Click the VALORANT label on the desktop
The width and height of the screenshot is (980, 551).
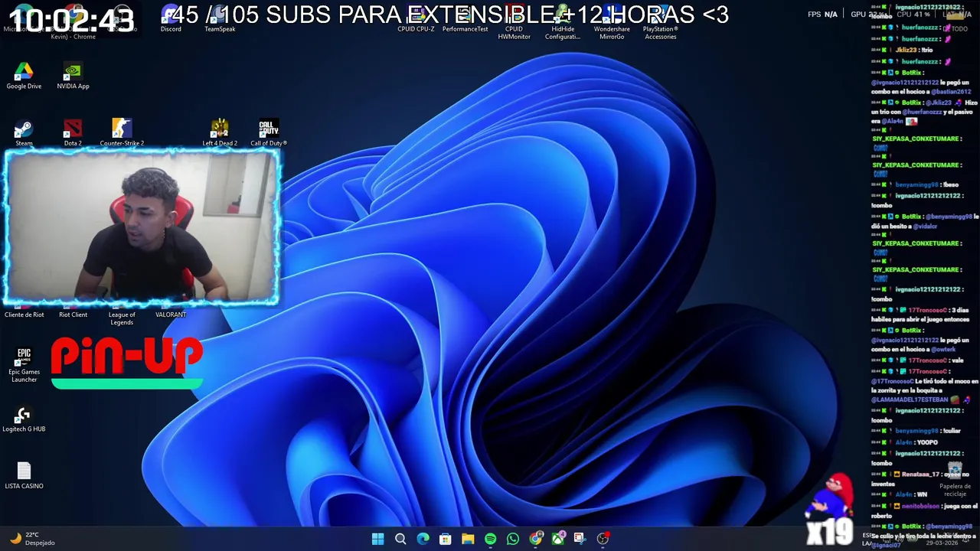click(171, 315)
